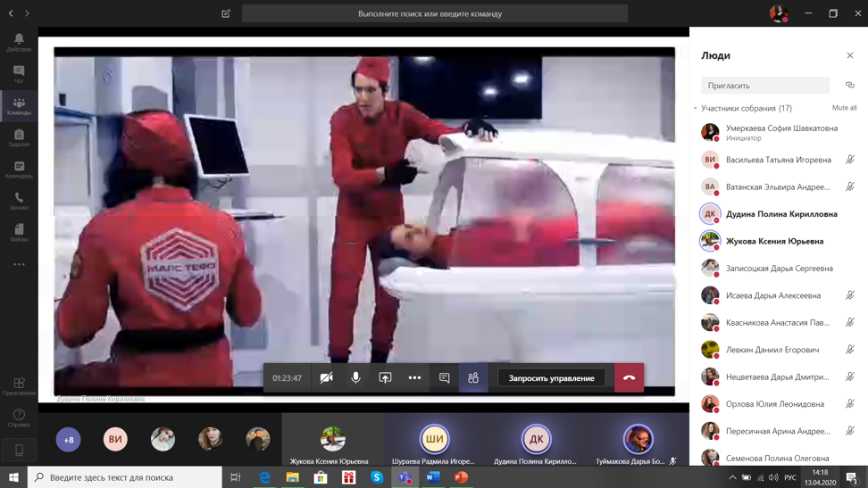The image size is (868, 488).
Task: Collapse Участники собрания section
Action: tap(696, 109)
